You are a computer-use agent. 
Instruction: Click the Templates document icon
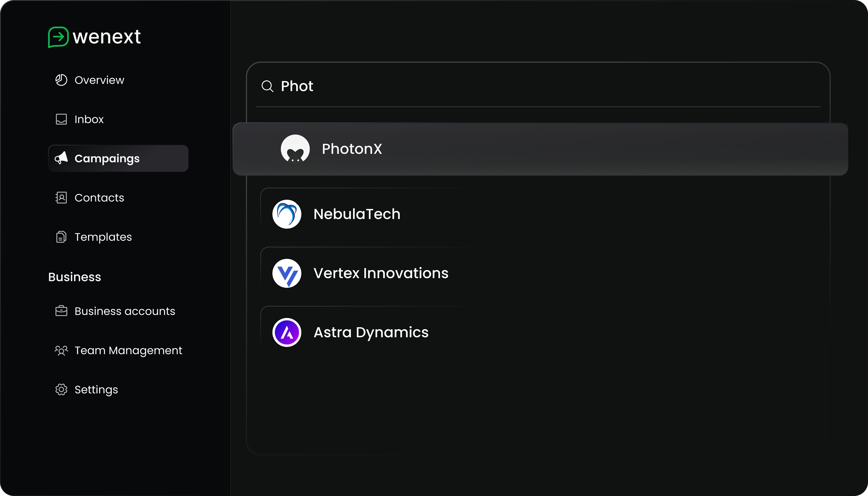click(x=61, y=237)
